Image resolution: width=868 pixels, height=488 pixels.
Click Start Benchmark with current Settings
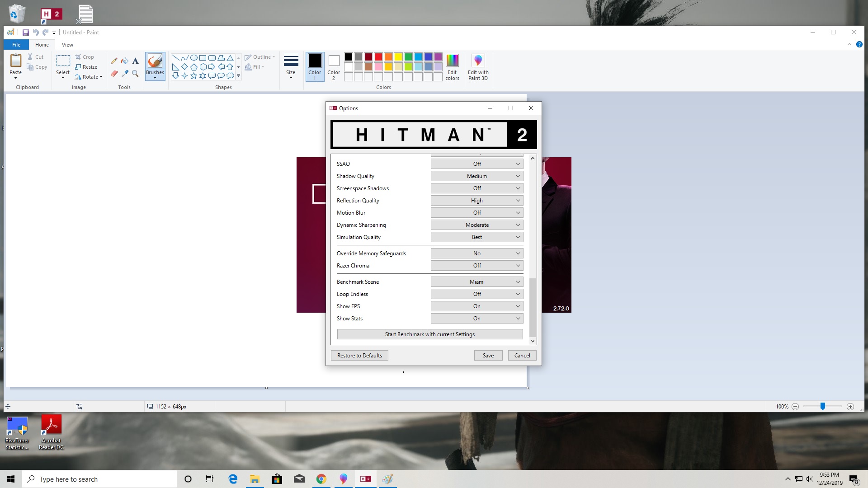pyautogui.click(x=430, y=334)
